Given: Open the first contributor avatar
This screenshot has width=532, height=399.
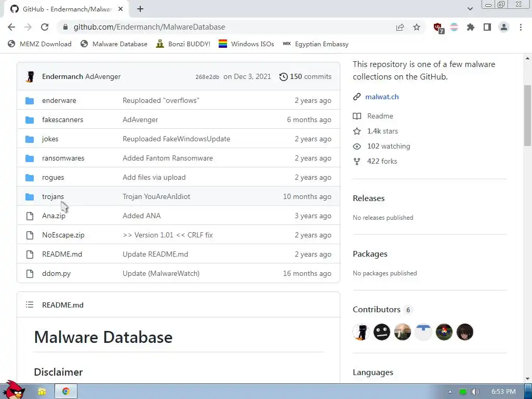Looking at the screenshot, I should tap(361, 332).
